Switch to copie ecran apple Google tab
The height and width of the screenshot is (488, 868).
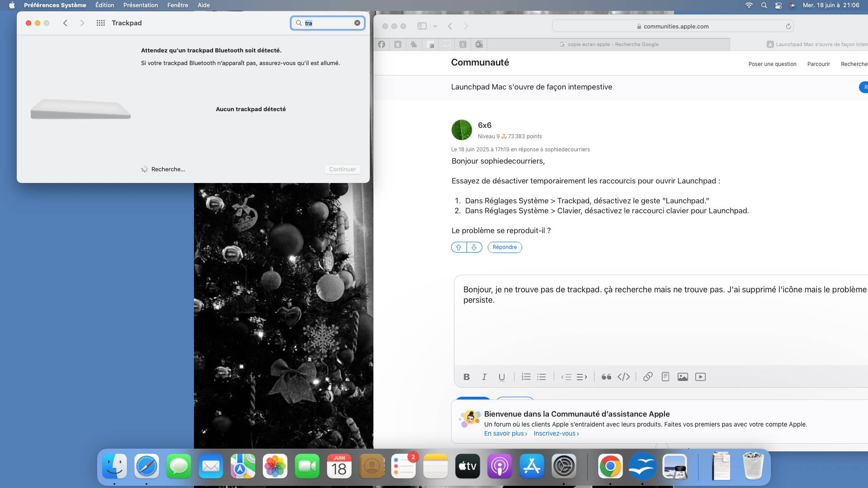[609, 44]
